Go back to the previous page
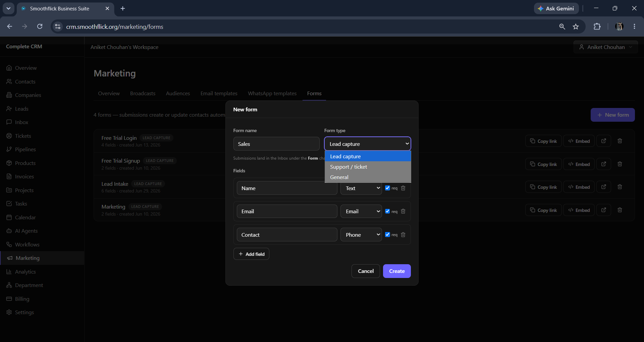Screen dimensions: 644x342 coord(9,26)
